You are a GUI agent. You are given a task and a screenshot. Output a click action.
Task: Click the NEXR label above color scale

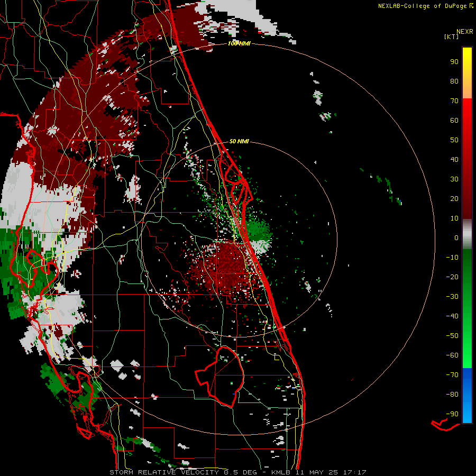point(465,32)
